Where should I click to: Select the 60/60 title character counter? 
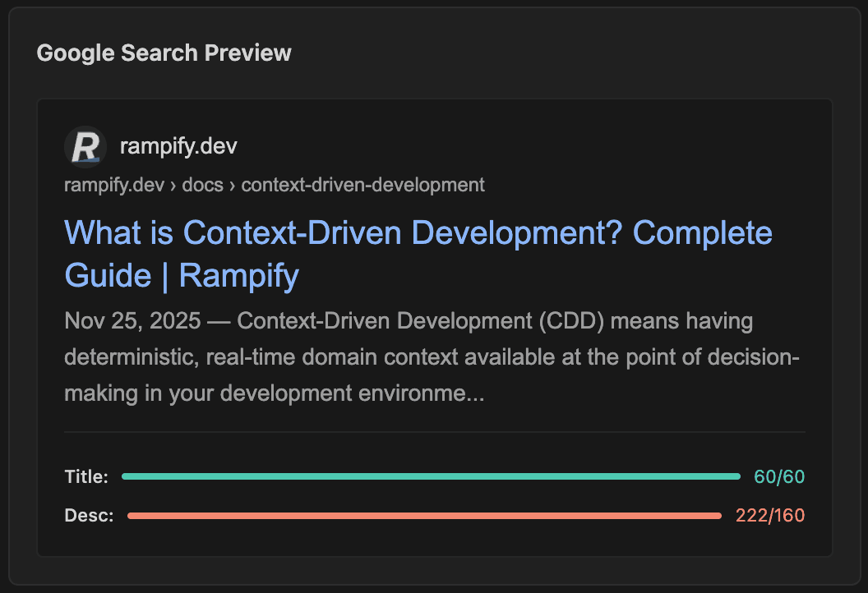[778, 476]
